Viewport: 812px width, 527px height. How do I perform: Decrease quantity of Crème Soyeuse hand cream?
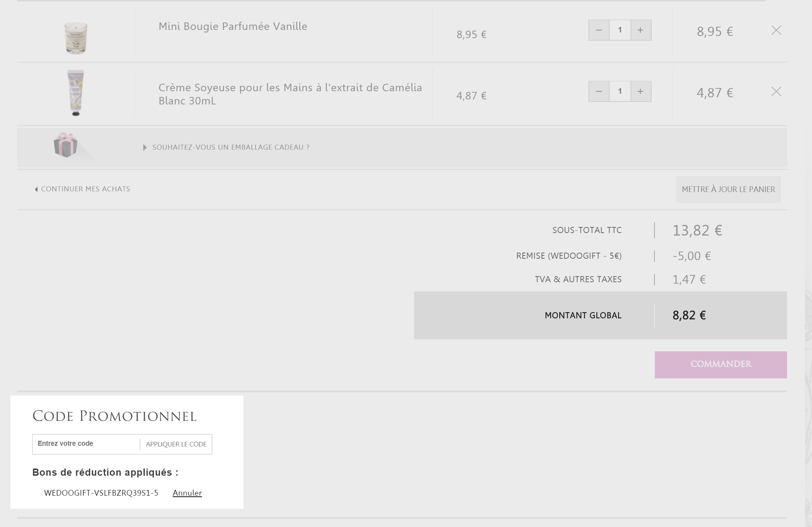tap(599, 91)
